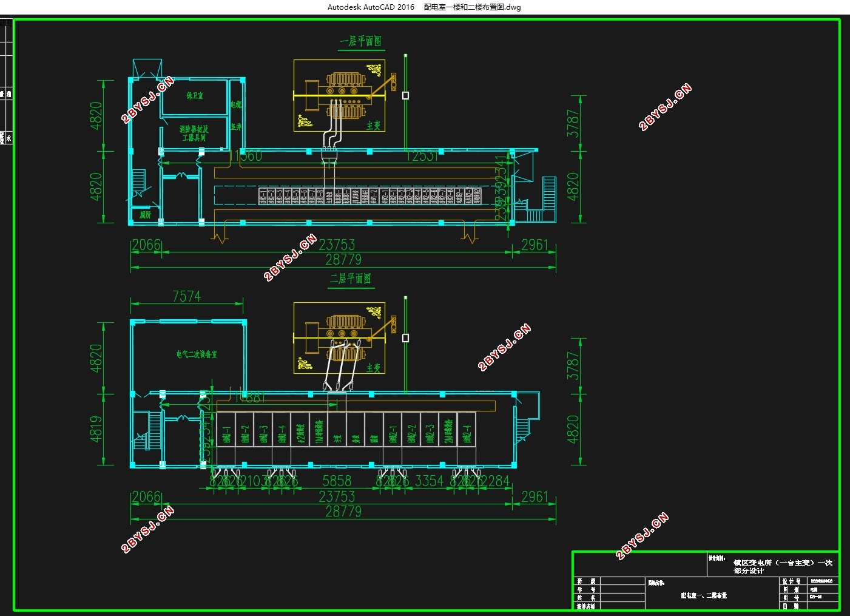This screenshot has width=850, height=616.
Task: Select the 11560 dimension text
Action: point(246,156)
